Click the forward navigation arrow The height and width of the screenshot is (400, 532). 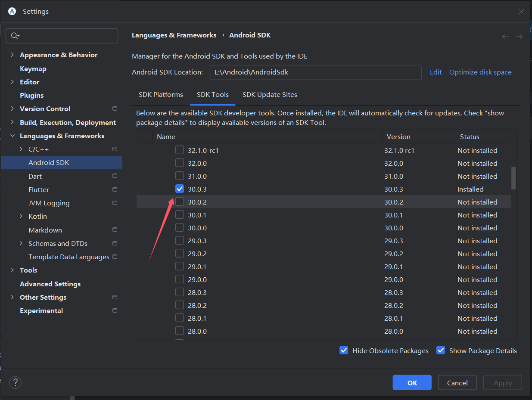[x=520, y=37]
